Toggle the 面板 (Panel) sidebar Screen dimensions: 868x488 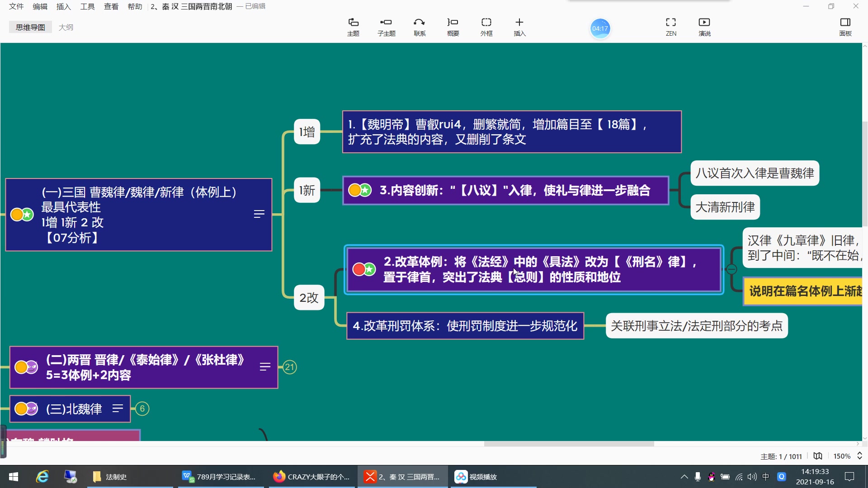[845, 27]
